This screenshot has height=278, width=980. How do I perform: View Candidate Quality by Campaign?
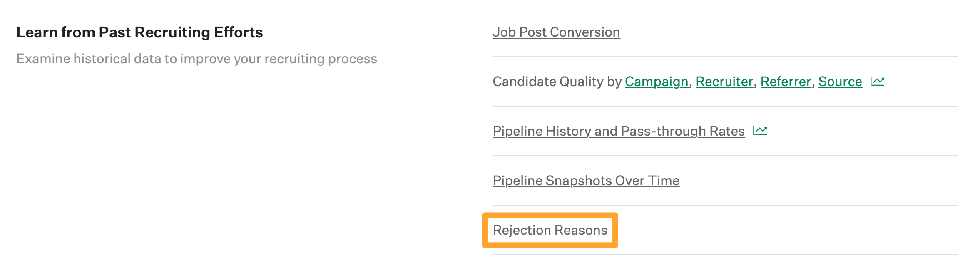[x=657, y=82]
